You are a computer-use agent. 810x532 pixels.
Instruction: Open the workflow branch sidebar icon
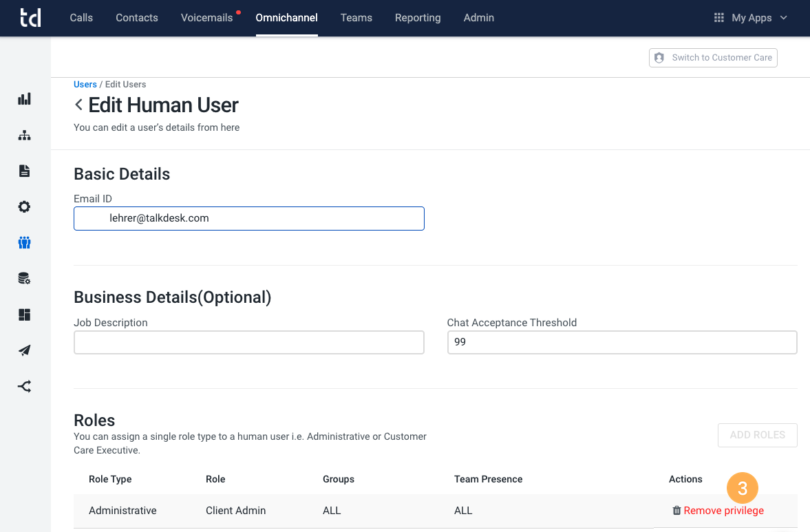(24, 386)
